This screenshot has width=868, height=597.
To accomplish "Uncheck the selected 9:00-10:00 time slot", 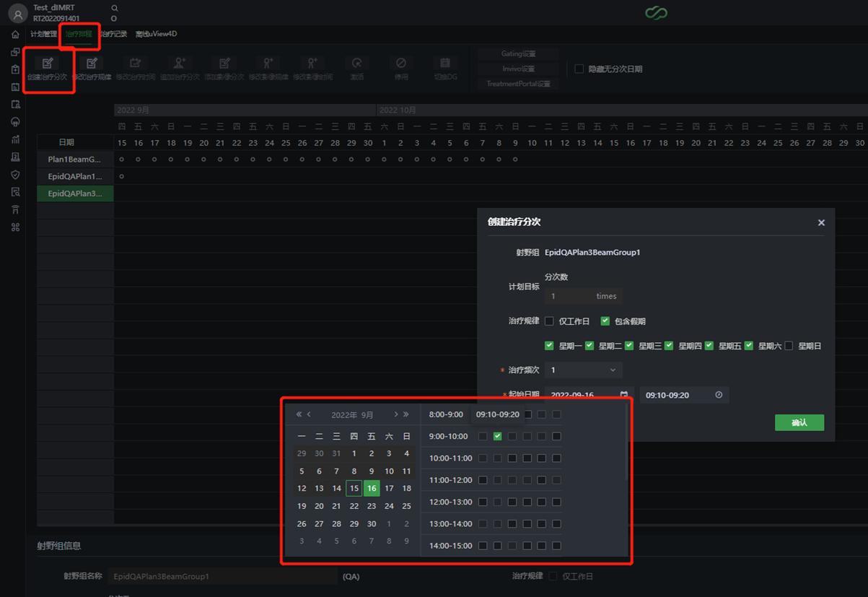I will coord(497,436).
